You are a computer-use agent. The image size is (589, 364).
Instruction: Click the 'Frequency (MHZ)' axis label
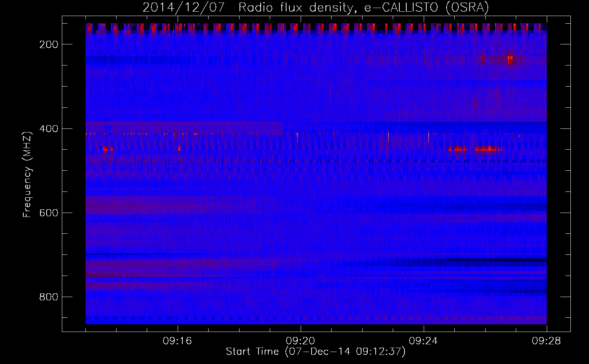click(27, 175)
